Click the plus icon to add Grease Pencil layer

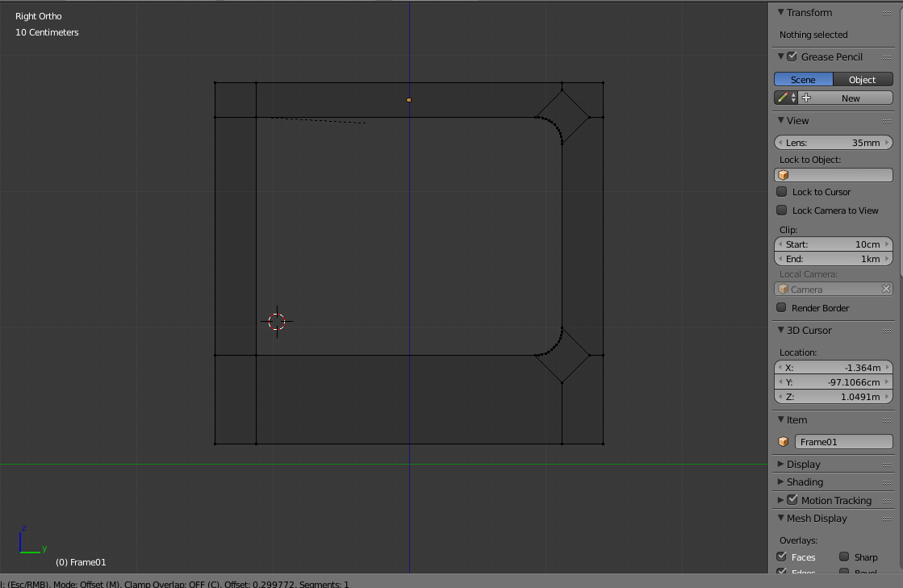click(x=805, y=97)
